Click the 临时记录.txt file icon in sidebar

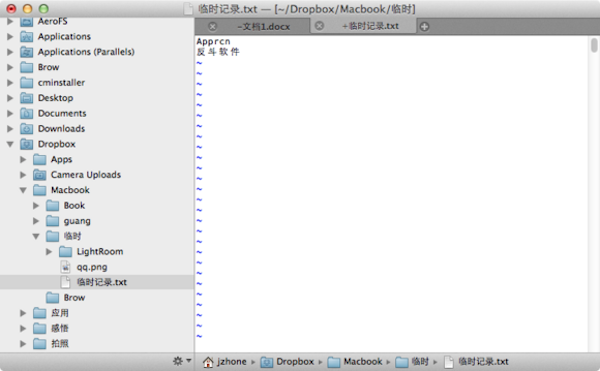(x=65, y=282)
